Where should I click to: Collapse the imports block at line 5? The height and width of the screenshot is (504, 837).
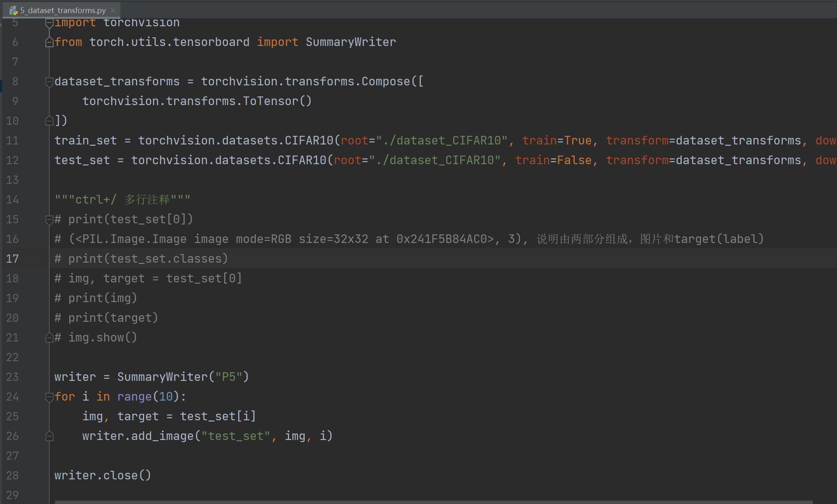click(49, 23)
